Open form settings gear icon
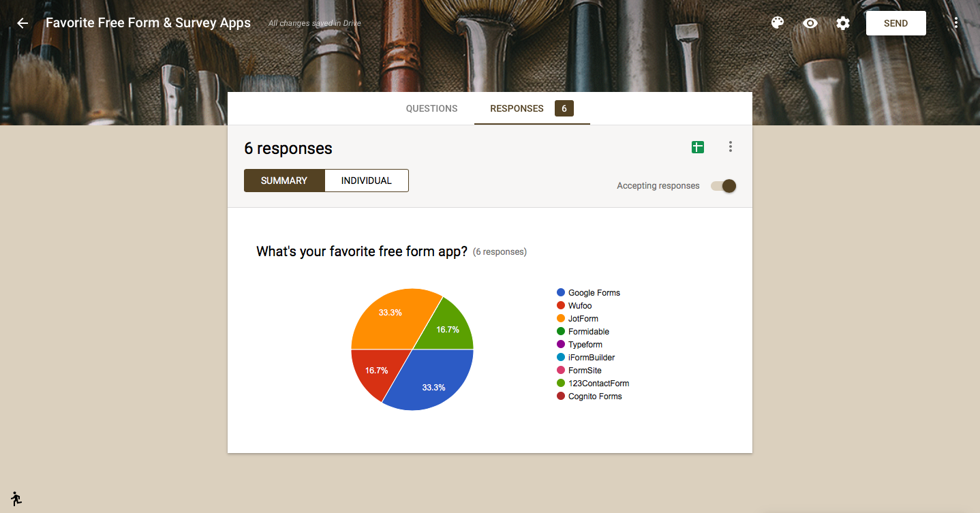Viewport: 980px width, 513px height. pos(843,23)
